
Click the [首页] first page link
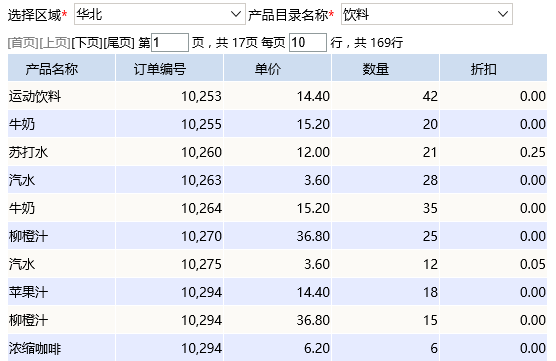pos(23,43)
